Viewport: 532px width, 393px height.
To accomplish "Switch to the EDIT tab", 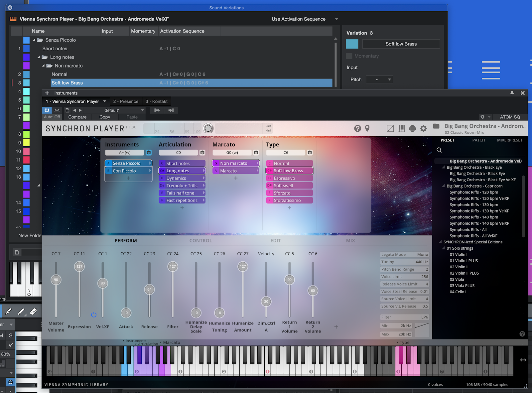I will click(x=276, y=241).
